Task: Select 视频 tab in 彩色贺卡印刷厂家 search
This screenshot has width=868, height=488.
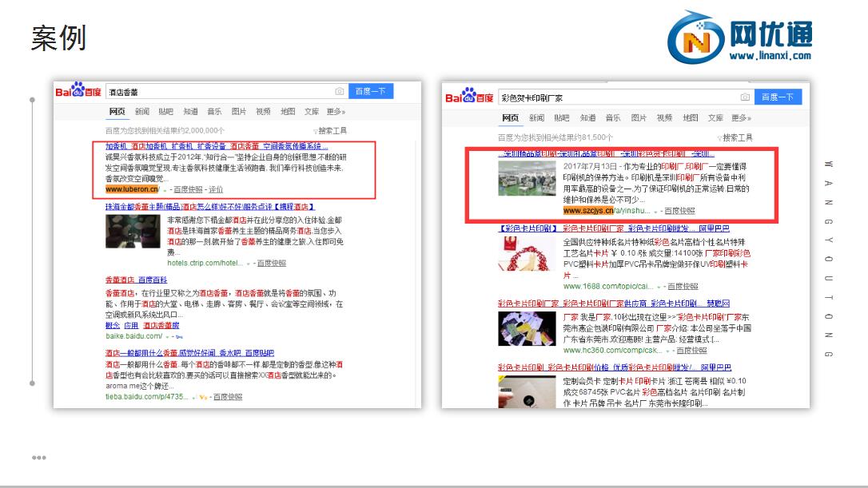Action: coord(664,118)
